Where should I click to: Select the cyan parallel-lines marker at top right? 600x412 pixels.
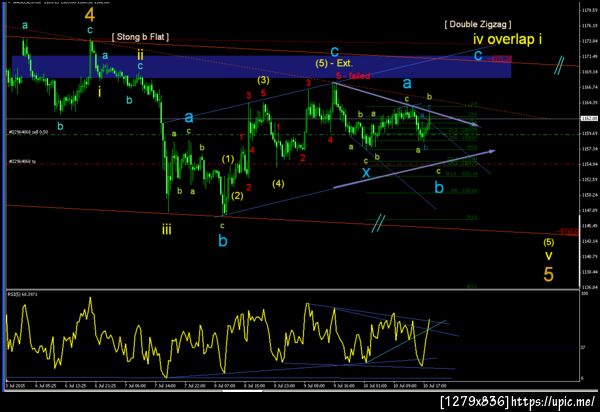point(559,65)
